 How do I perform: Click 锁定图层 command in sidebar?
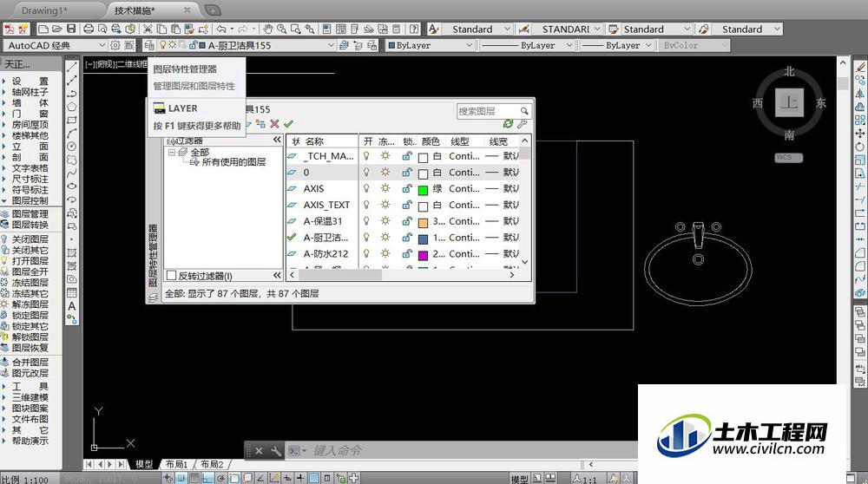tap(30, 315)
